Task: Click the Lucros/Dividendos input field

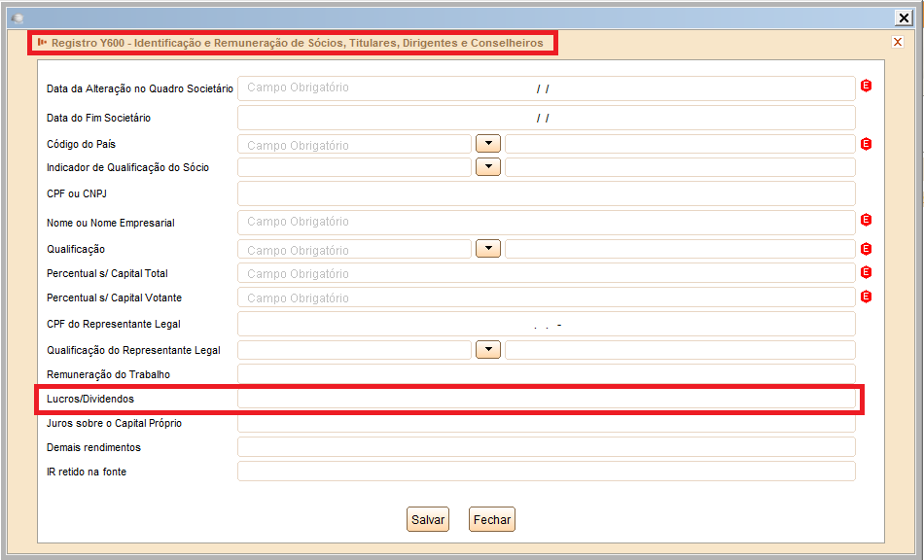Action: pyautogui.click(x=546, y=399)
